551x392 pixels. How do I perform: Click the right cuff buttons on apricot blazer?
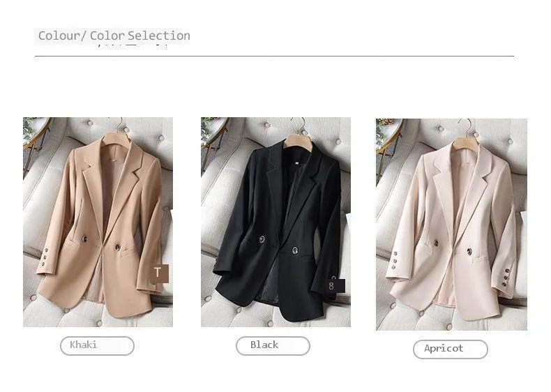pos(506,277)
